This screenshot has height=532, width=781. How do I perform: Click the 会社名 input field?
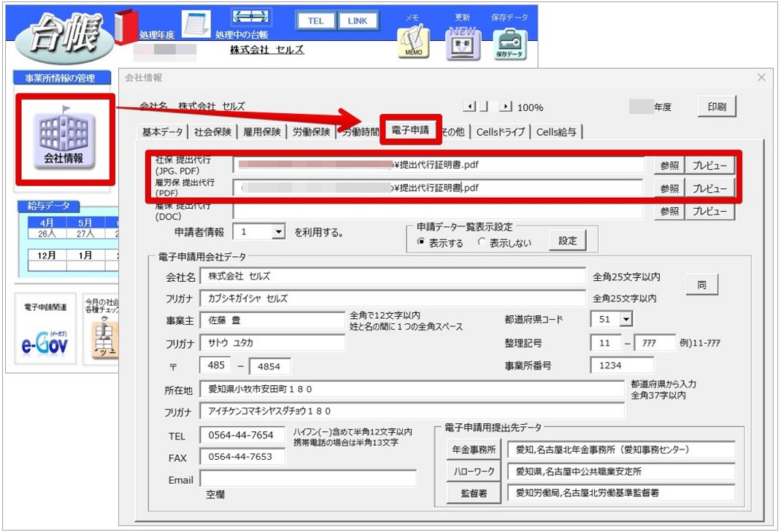pyautogui.click(x=393, y=276)
